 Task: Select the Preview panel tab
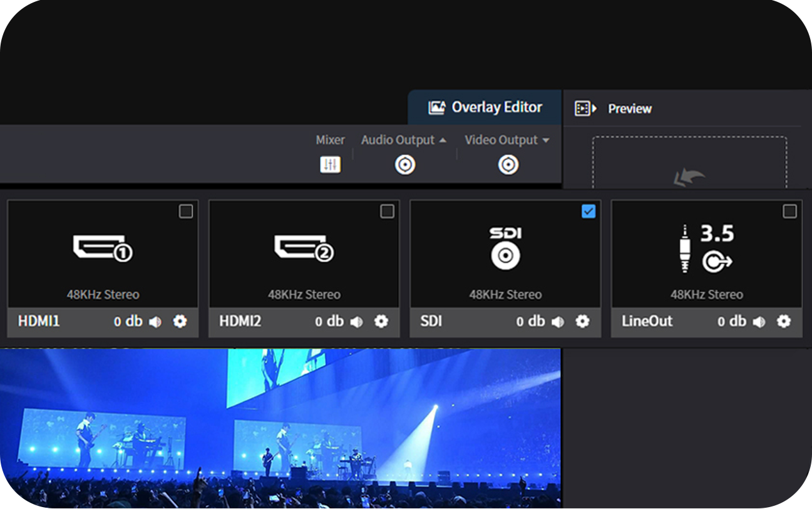629,109
